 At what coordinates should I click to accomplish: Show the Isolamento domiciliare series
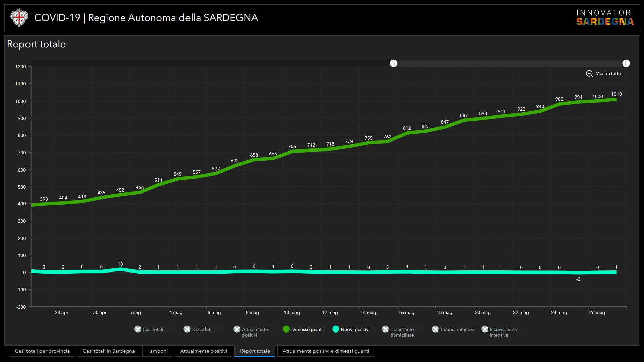[385, 329]
